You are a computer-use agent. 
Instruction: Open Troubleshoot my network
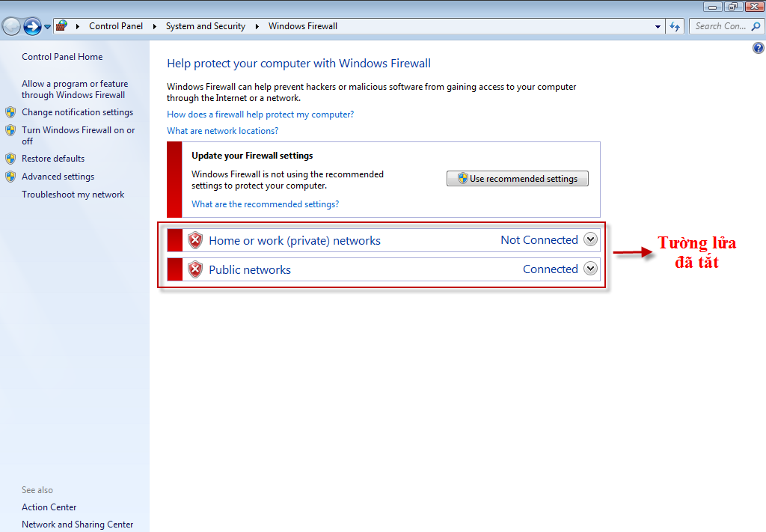pyautogui.click(x=73, y=195)
